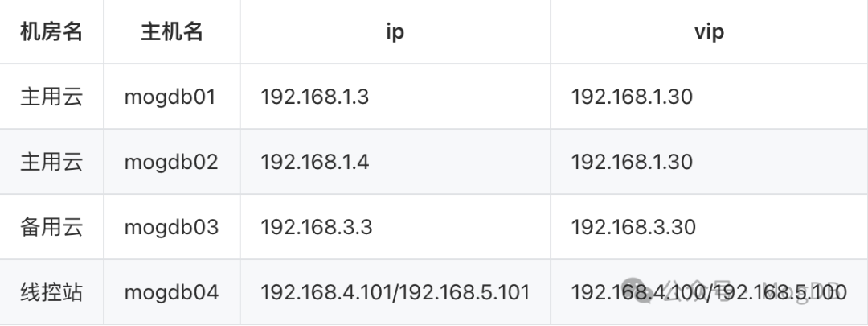The image size is (868, 326).
Task: Click hostname cell mogdb03
Action: 171,227
